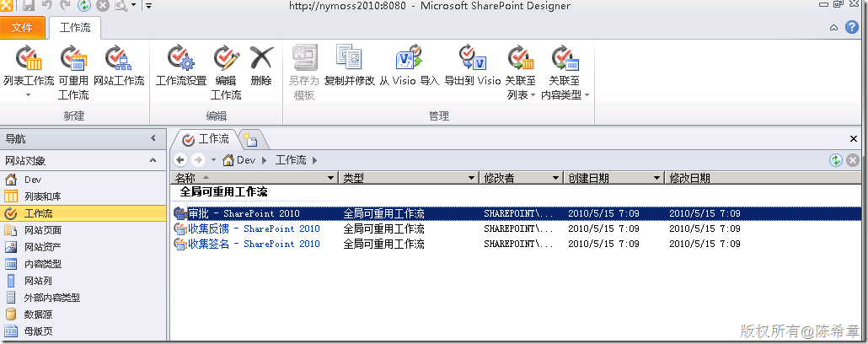Click the Redo arrow in quick access toolbar
868x344 pixels.
click(x=65, y=6)
